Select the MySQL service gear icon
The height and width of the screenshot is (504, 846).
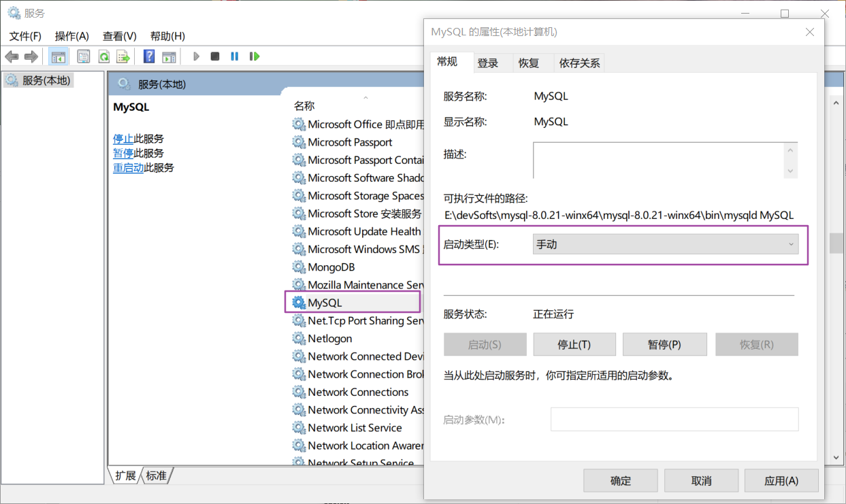(299, 303)
